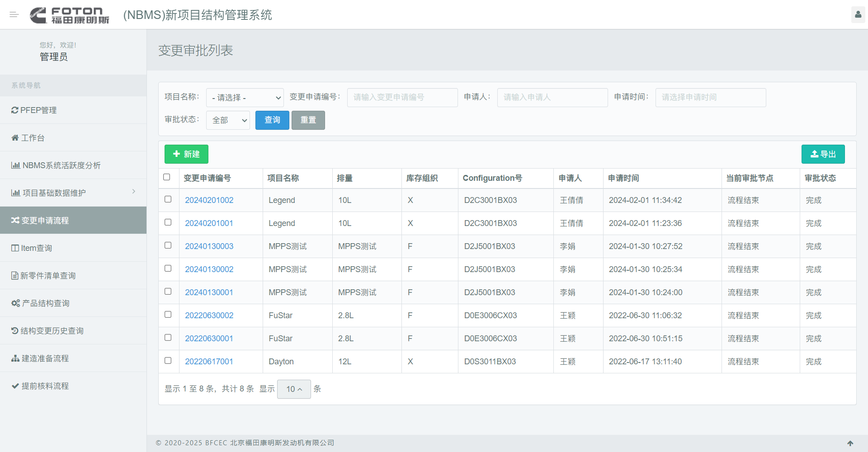
Task: Click the PFEP管理 refresh icon
Action: (15, 110)
